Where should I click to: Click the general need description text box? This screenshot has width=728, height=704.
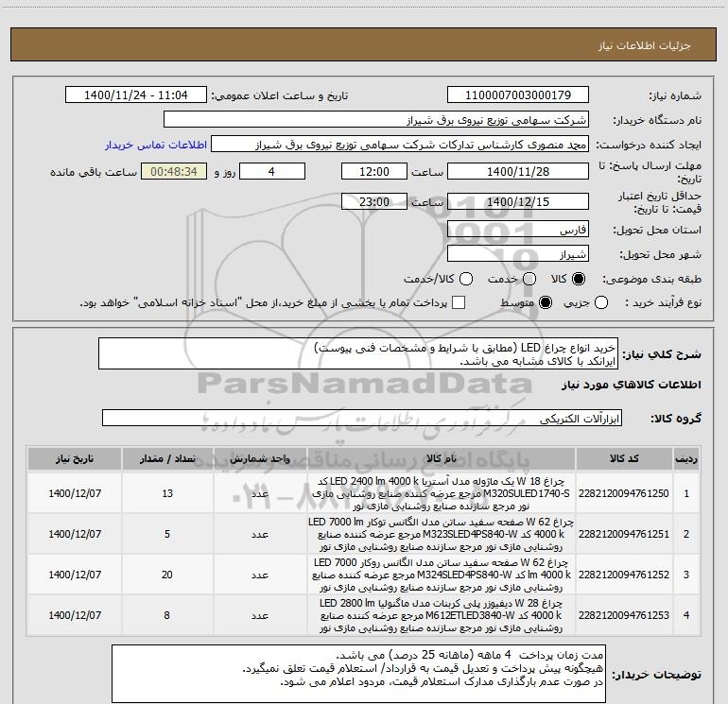(x=358, y=353)
